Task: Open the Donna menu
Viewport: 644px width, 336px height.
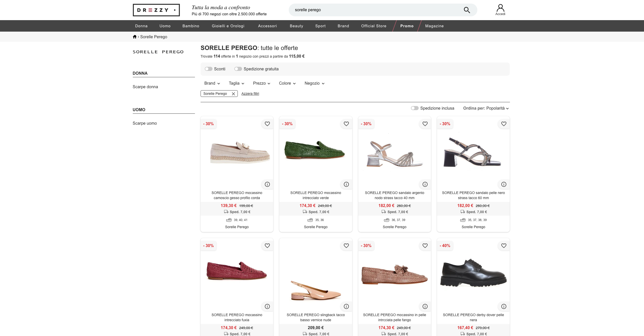Action: click(x=141, y=26)
